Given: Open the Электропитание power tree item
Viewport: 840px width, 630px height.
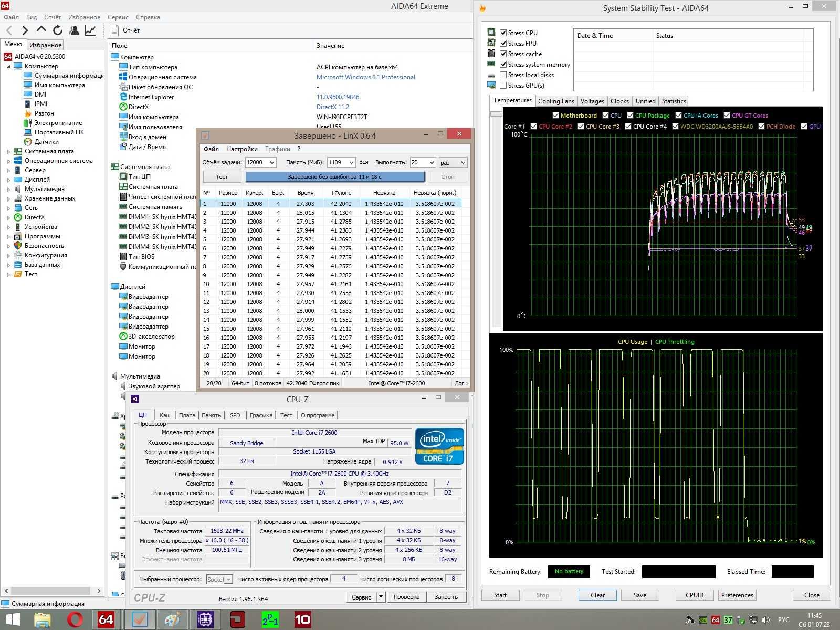Looking at the screenshot, I should tap(58, 123).
